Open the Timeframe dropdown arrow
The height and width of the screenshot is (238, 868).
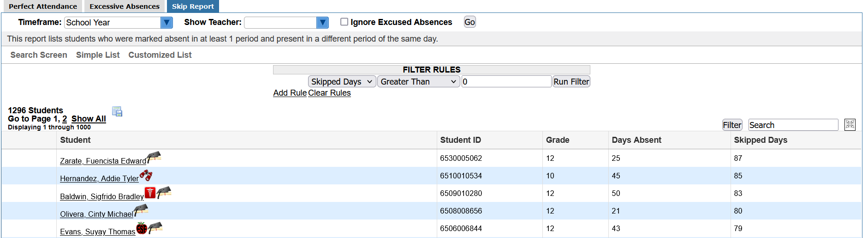166,22
